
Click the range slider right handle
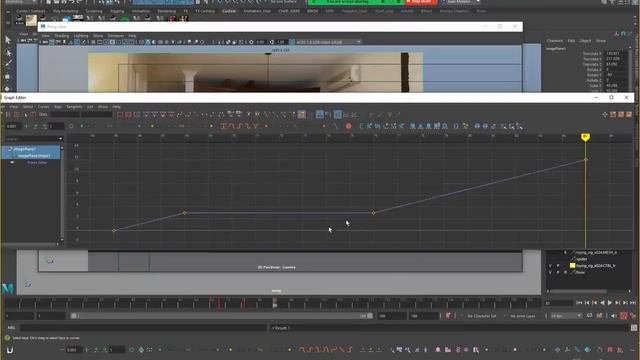(370, 316)
